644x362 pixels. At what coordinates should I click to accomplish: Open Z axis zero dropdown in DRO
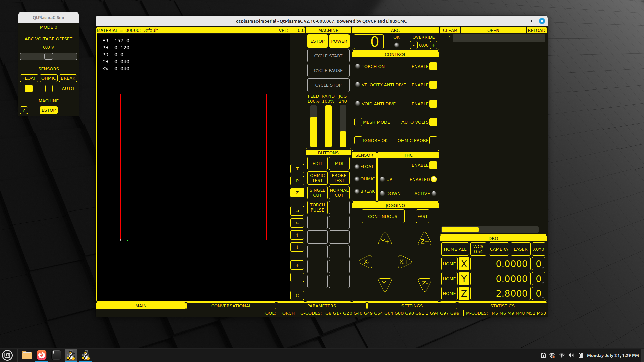(539, 293)
